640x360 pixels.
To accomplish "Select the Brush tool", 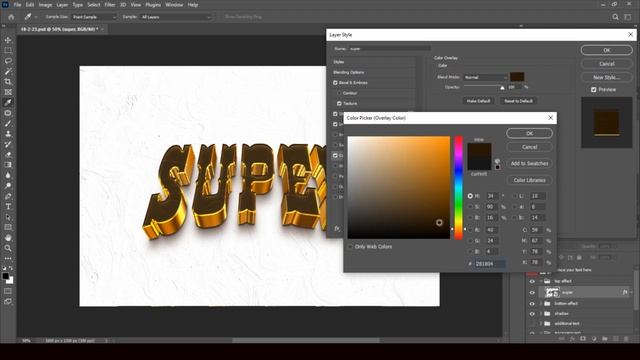I will 8,123.
